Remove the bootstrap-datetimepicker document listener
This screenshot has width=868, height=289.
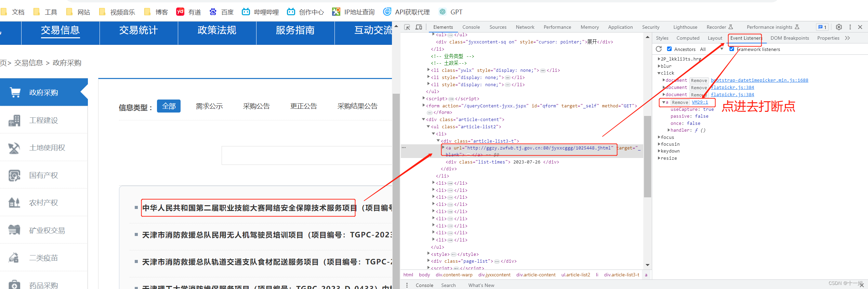[x=699, y=80]
